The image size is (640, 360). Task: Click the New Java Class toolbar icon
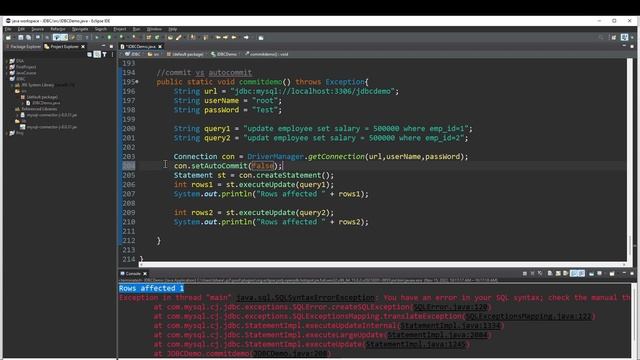click(x=157, y=38)
